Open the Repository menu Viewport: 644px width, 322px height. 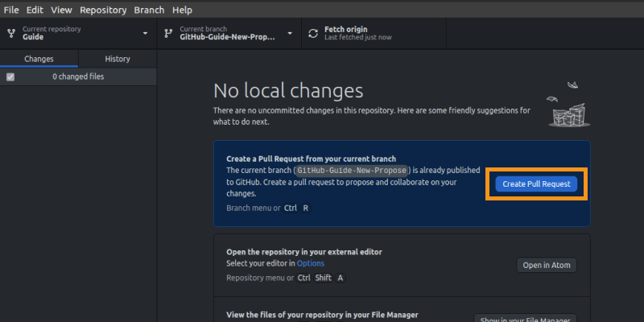coord(103,10)
